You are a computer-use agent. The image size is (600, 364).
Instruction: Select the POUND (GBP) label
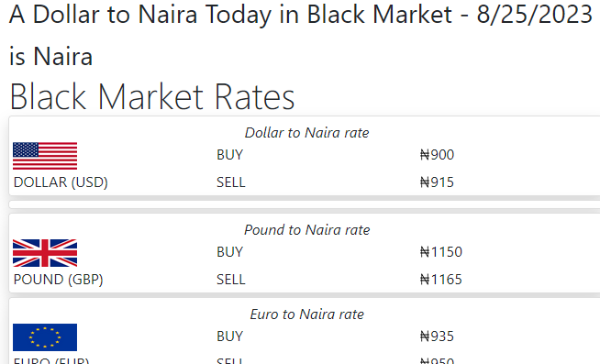click(58, 280)
